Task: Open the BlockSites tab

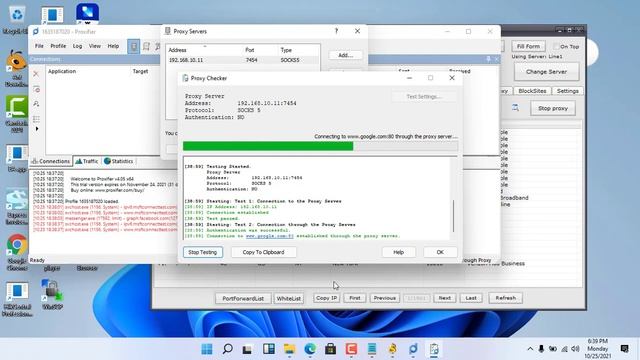Action: (x=532, y=91)
